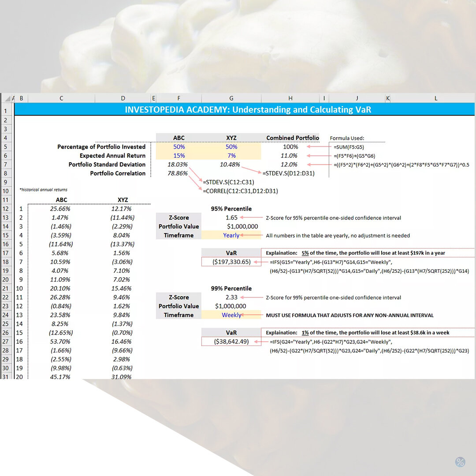The image size is (476, 476).
Task: Select row 13 header
Action: coord(6,218)
